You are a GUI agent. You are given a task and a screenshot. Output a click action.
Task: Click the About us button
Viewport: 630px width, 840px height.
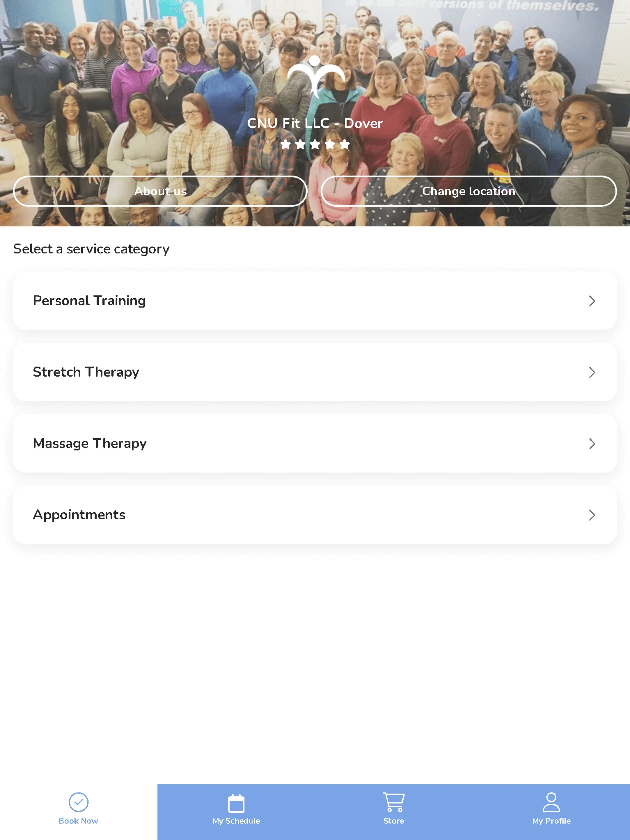[160, 191]
